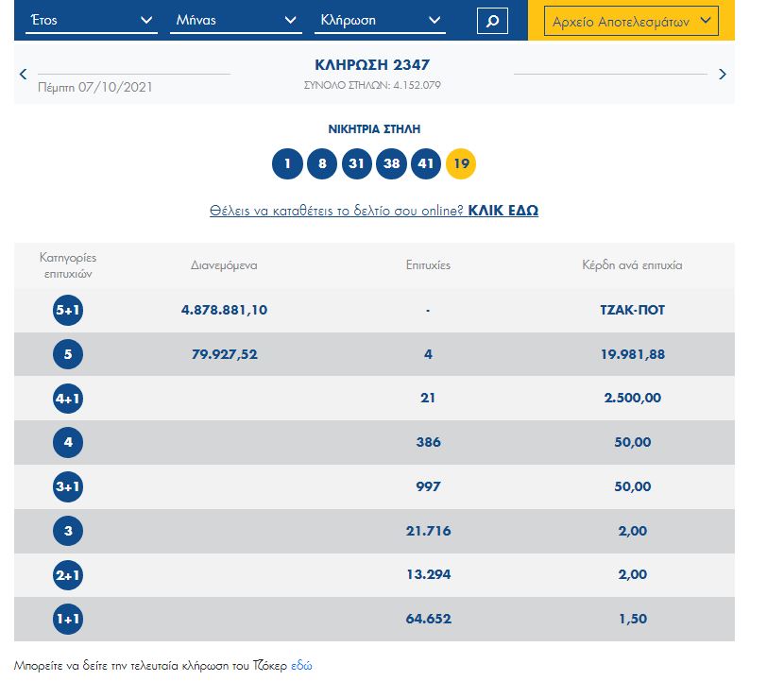Viewport: 784px width, 681px height.
Task: Go to next draw with right arrow
Action: point(723,74)
